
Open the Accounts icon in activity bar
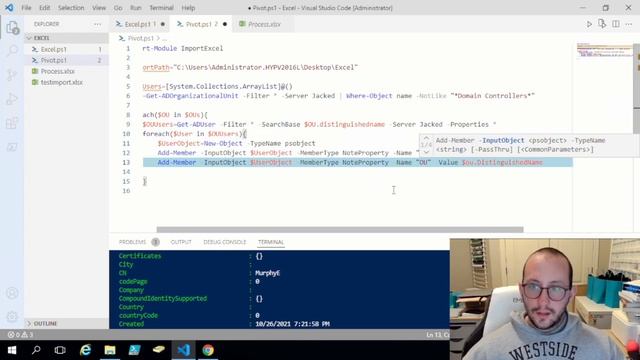coord(12,293)
